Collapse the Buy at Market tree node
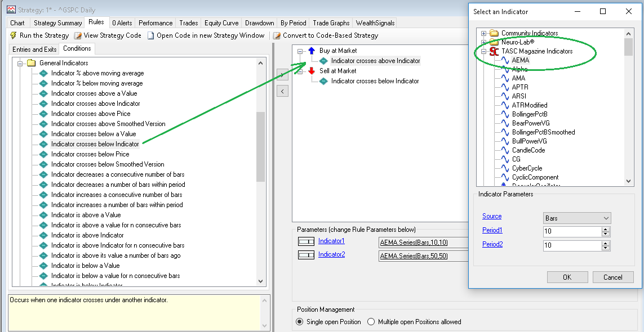 coord(300,51)
